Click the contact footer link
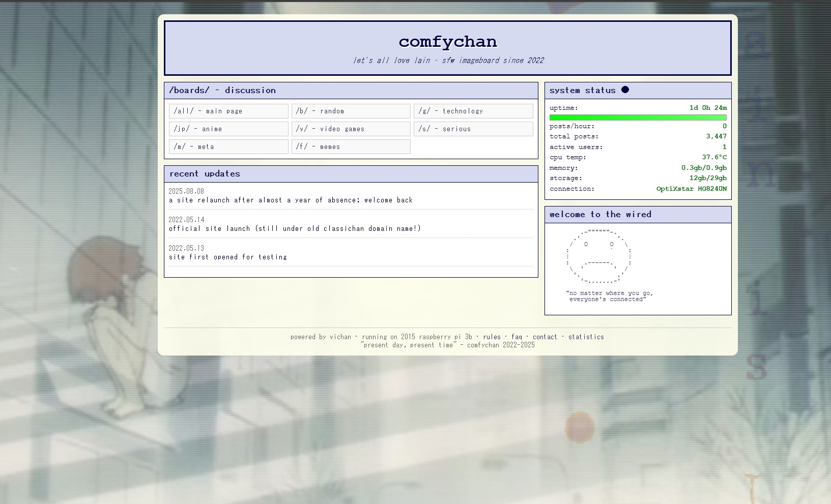 (545, 337)
